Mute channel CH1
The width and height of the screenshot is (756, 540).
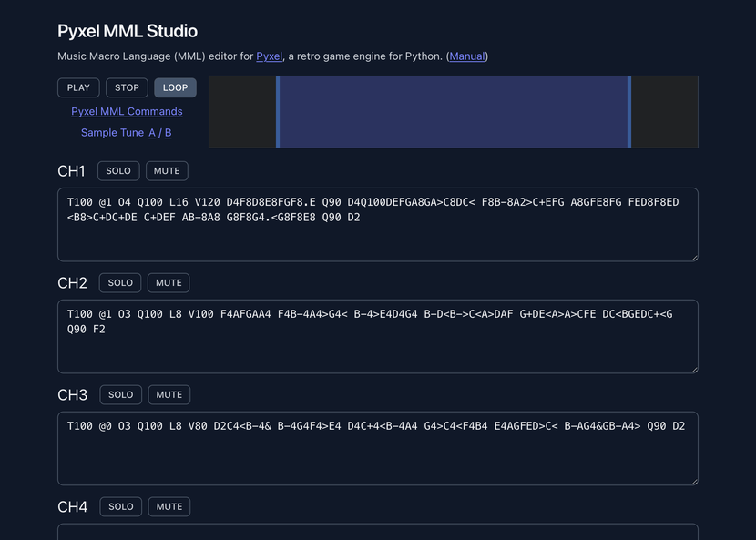(167, 171)
